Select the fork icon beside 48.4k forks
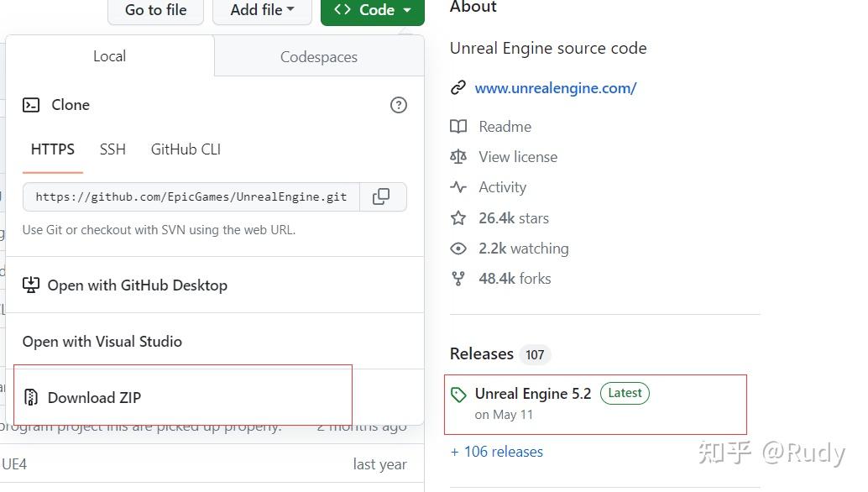Screen dimensions: 868x492 pos(458,278)
